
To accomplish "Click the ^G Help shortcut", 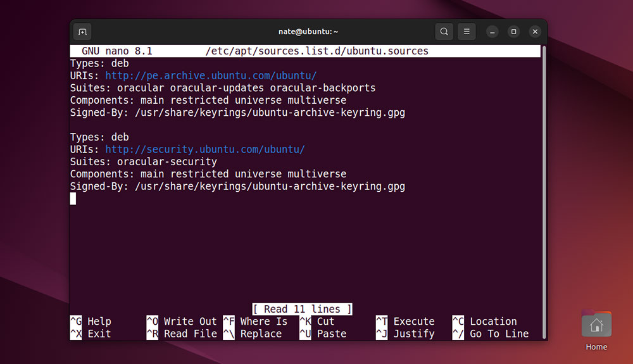I will pos(91,322).
